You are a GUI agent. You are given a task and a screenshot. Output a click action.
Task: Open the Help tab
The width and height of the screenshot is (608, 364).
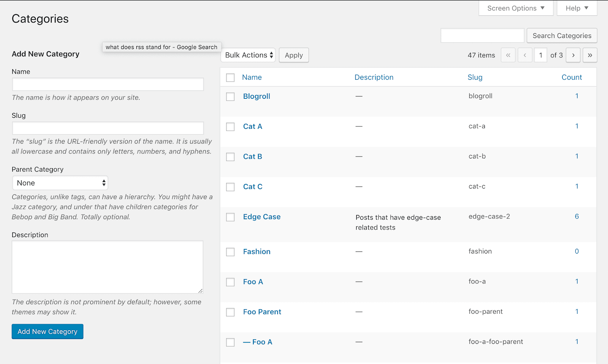click(576, 8)
